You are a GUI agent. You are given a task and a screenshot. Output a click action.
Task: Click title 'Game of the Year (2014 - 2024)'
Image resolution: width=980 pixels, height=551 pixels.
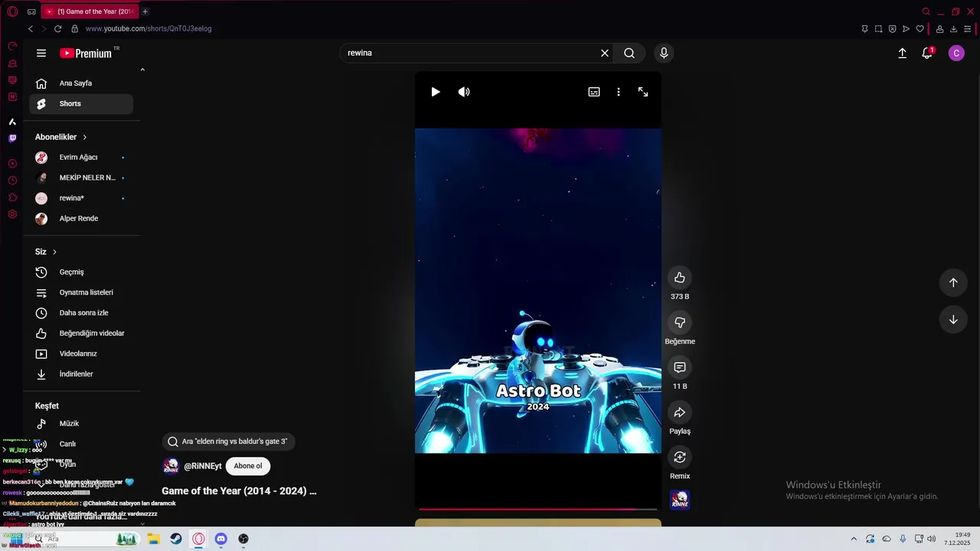pyautogui.click(x=239, y=491)
